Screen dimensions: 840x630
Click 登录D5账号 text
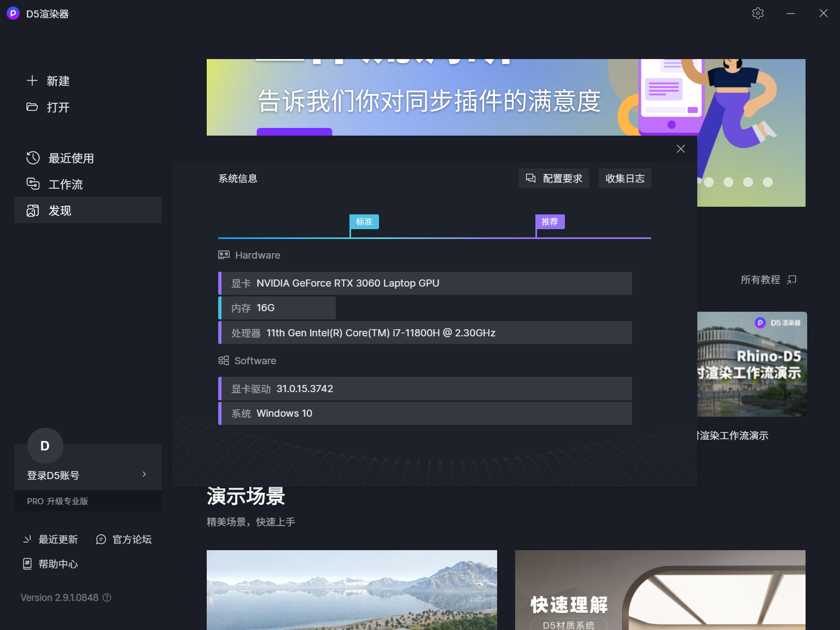point(53,475)
